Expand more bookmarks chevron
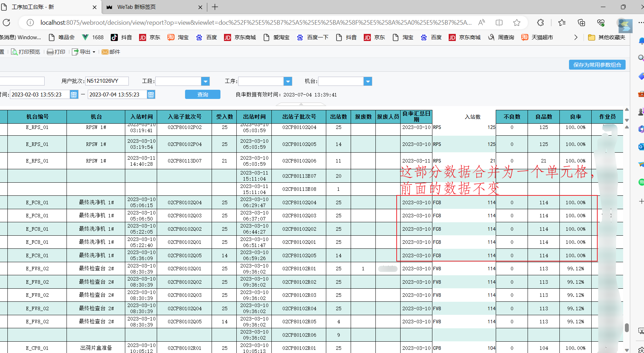This screenshot has height=353, width=644. [x=576, y=37]
